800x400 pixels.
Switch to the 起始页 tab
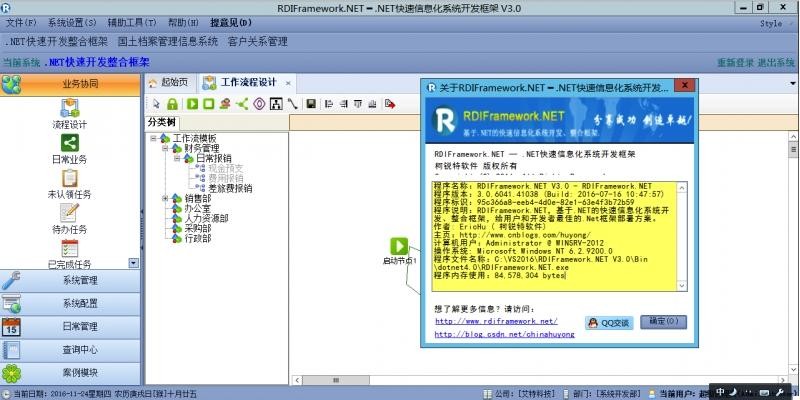pyautogui.click(x=168, y=83)
